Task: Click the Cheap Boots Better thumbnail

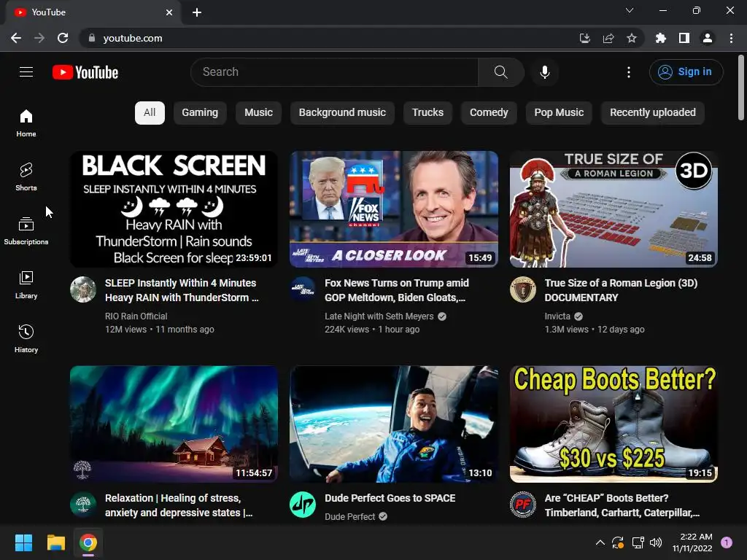Action: click(x=614, y=424)
